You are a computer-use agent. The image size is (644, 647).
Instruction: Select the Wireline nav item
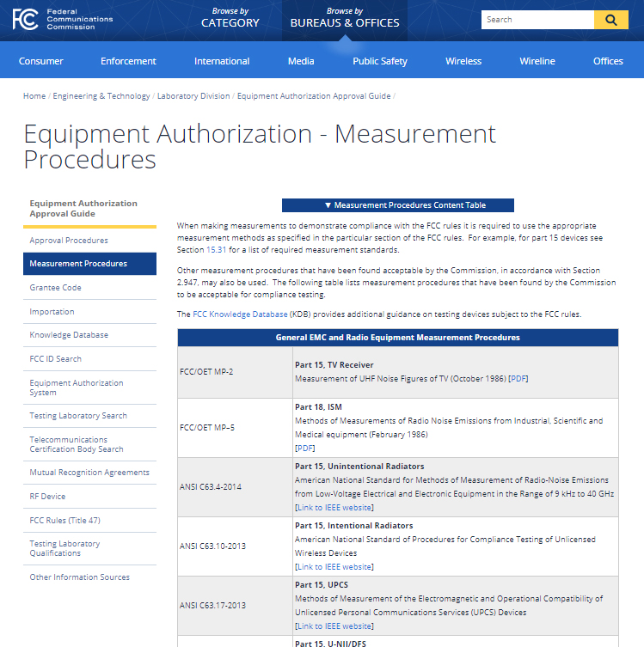(537, 61)
